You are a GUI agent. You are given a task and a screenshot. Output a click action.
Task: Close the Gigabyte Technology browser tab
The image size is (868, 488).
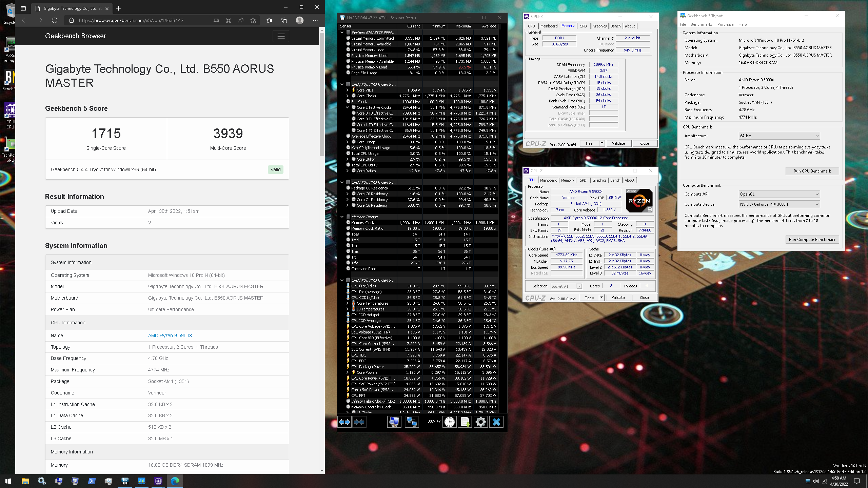tap(107, 8)
